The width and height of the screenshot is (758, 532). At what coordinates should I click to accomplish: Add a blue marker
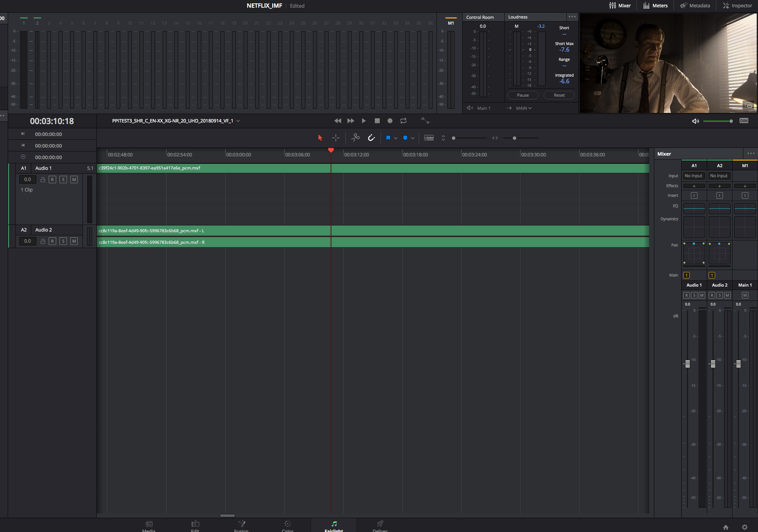[x=405, y=138]
